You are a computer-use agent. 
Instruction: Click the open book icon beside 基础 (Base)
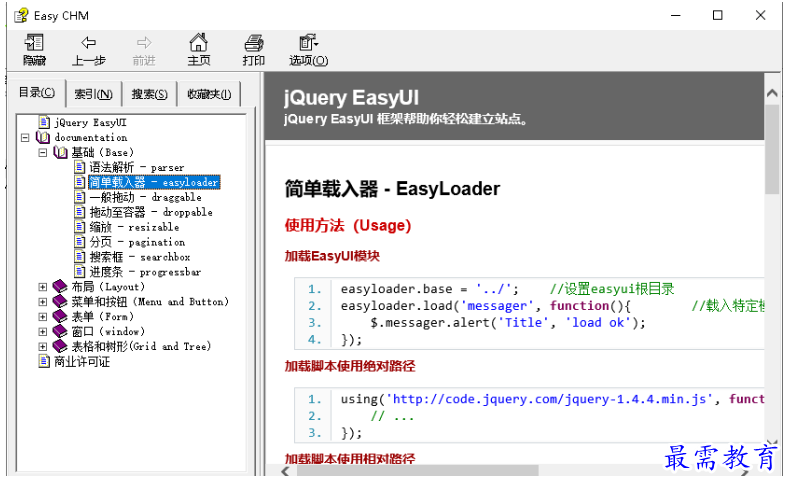(60, 152)
